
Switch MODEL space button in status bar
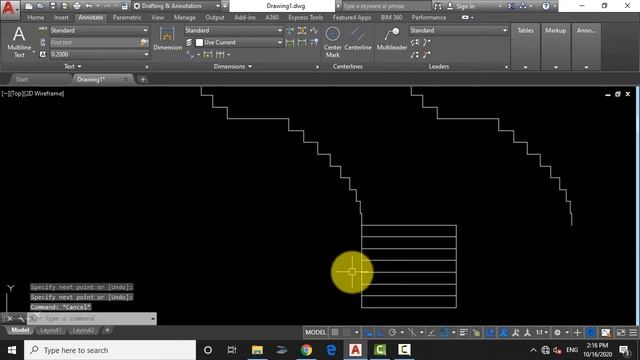click(x=316, y=333)
